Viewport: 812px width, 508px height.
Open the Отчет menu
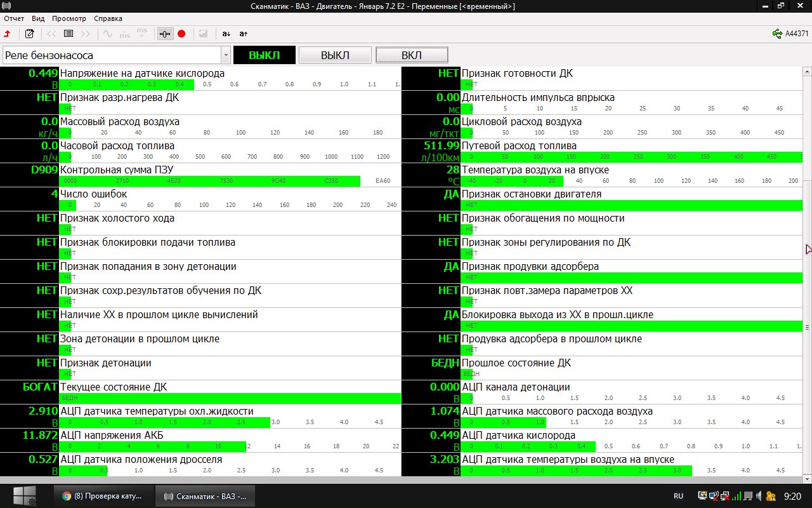pyautogui.click(x=14, y=18)
